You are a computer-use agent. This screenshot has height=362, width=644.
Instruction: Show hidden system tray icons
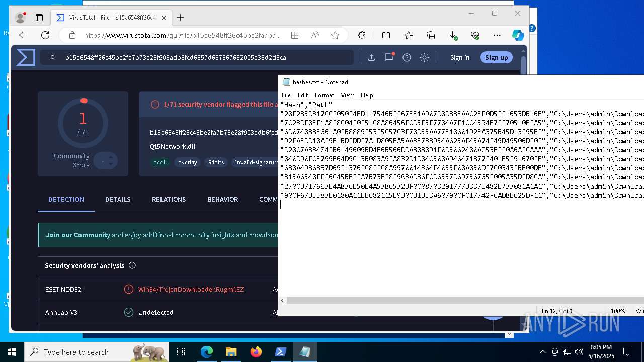tap(542, 352)
